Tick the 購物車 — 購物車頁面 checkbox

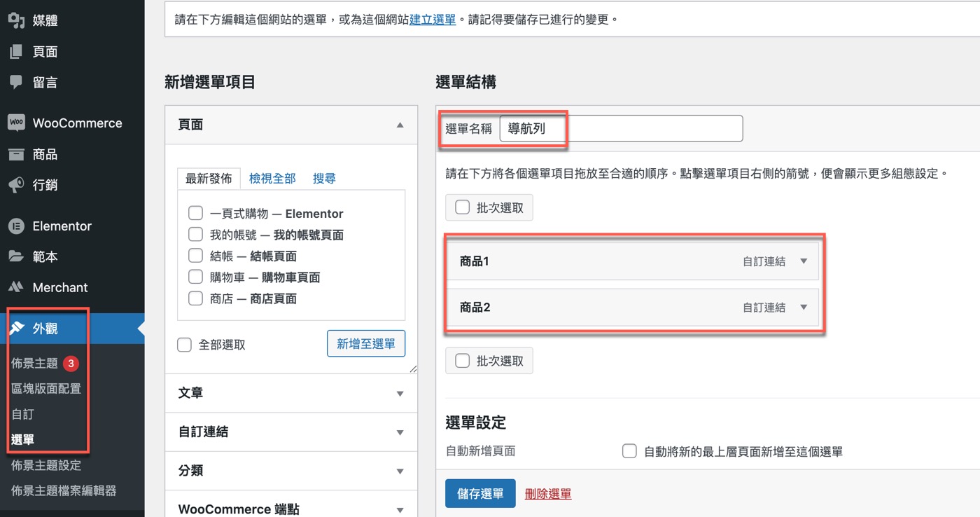click(196, 277)
